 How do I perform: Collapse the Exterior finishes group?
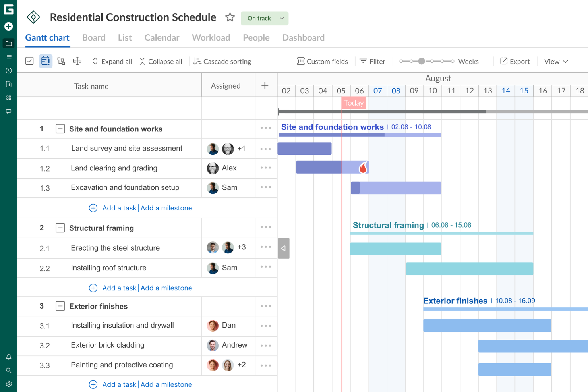60,306
